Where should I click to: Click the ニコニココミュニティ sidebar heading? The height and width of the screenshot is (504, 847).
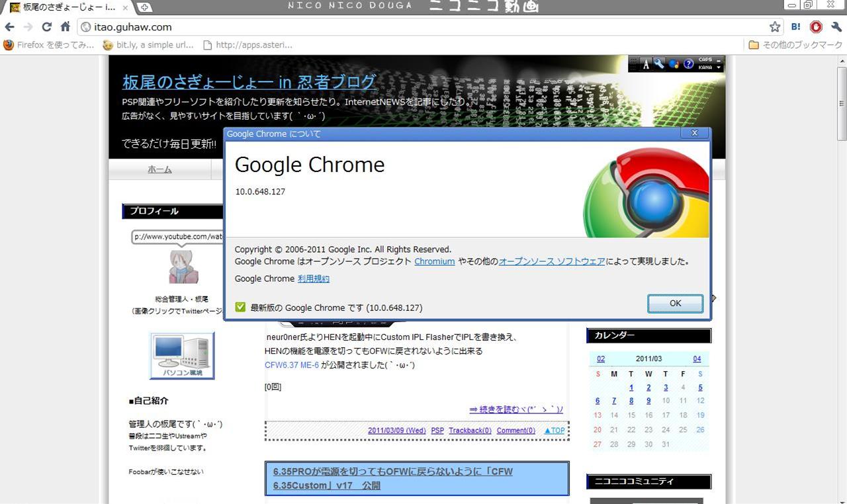tap(648, 482)
